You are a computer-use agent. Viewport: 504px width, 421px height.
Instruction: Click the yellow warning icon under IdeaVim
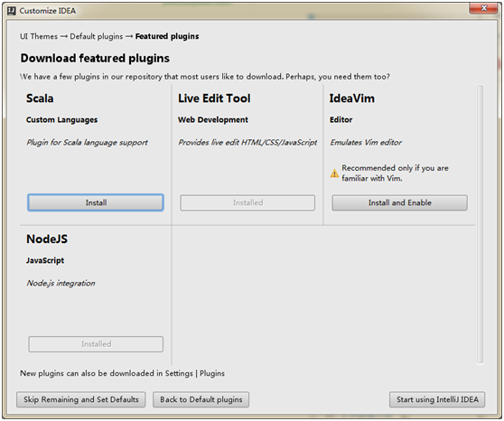pyautogui.click(x=334, y=173)
